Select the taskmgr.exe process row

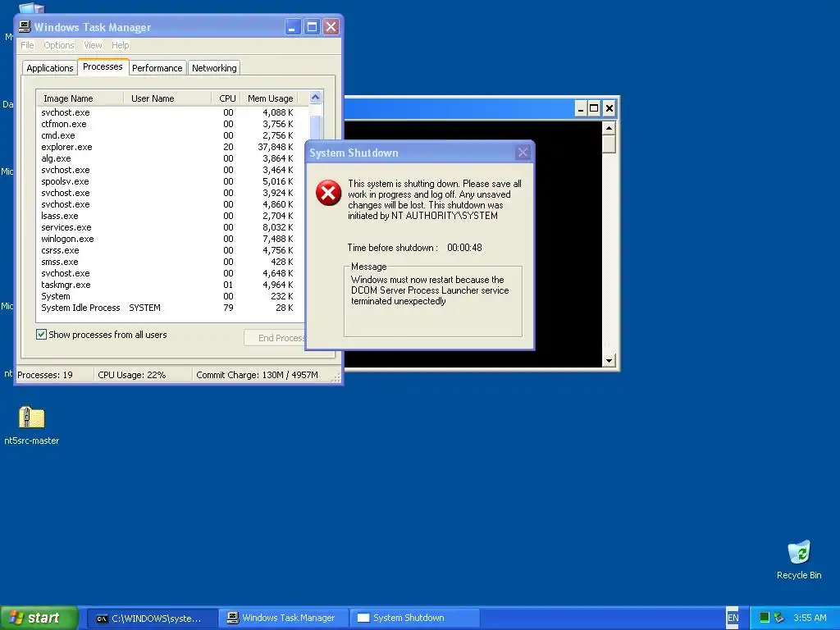point(172,285)
